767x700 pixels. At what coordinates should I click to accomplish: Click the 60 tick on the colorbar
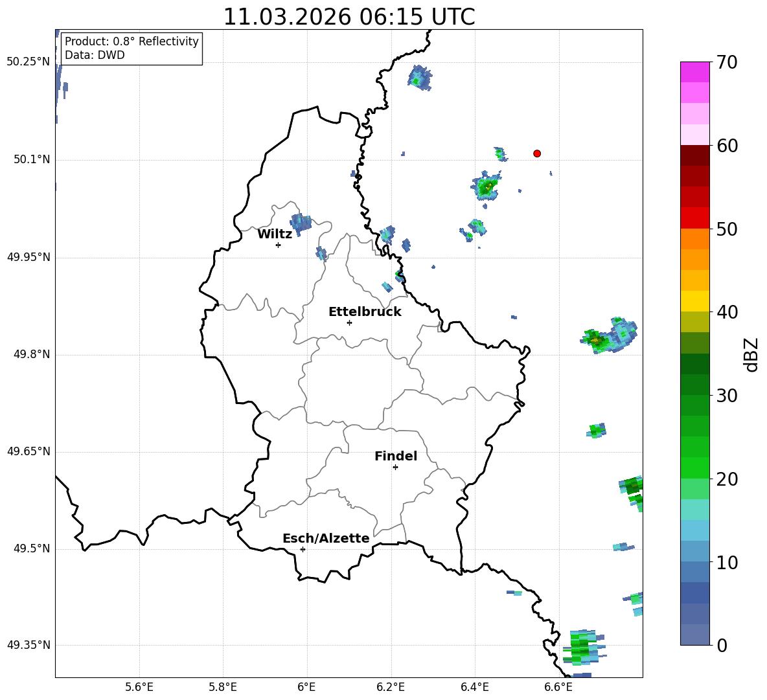coord(726,146)
